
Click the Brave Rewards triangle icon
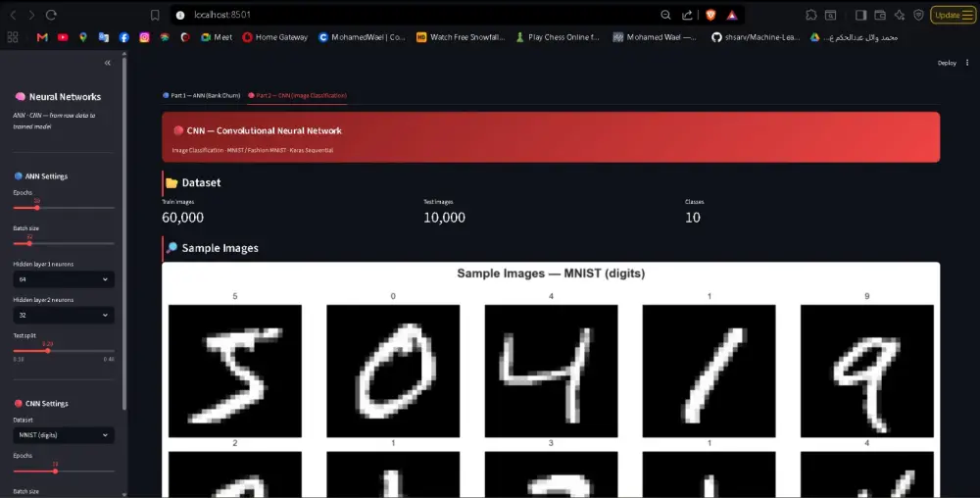pos(732,15)
